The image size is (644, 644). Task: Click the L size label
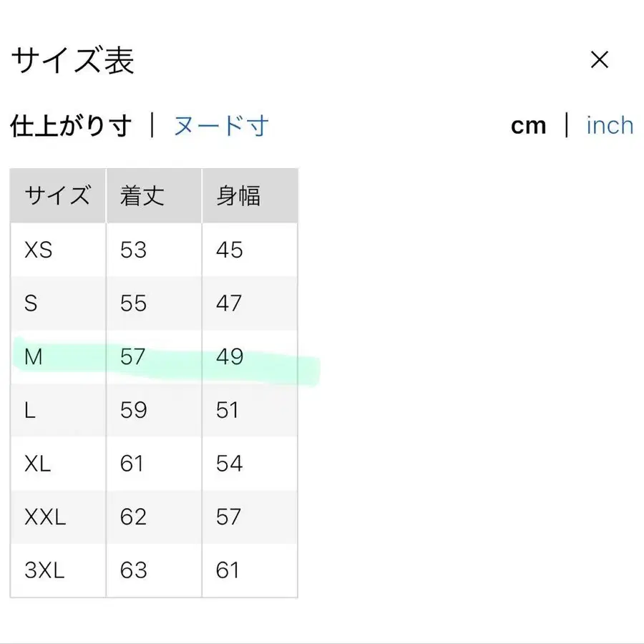[31, 410]
